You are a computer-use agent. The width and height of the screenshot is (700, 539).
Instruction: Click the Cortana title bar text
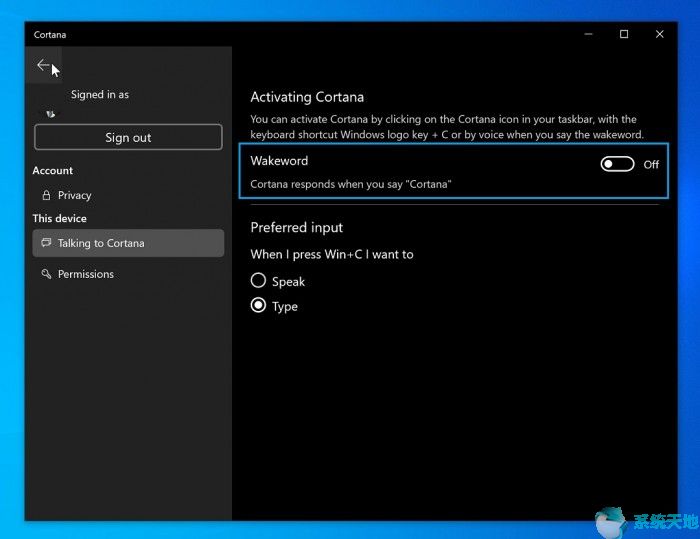click(50, 35)
